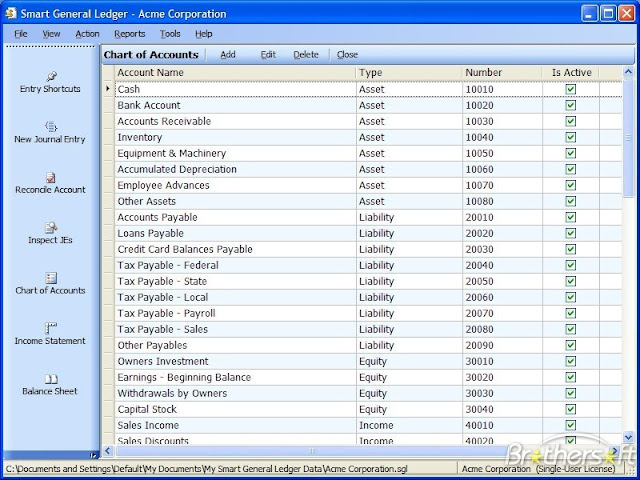
Task: Click Delete in Chart of Accounts toolbar
Action: (x=306, y=55)
